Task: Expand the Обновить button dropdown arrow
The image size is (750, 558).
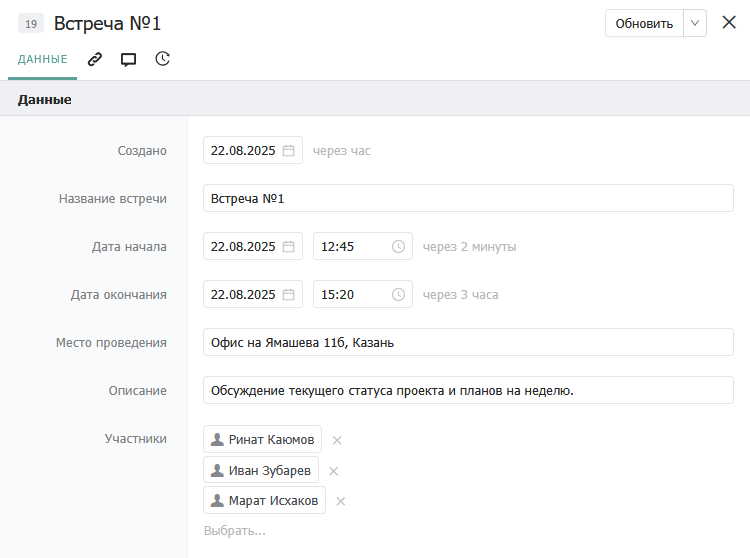Action: click(x=695, y=23)
